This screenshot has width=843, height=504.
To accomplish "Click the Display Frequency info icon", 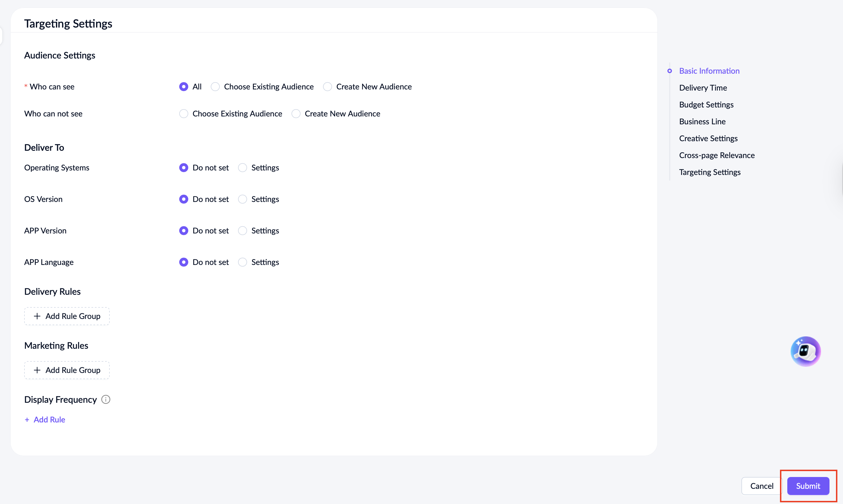I will 106,399.
